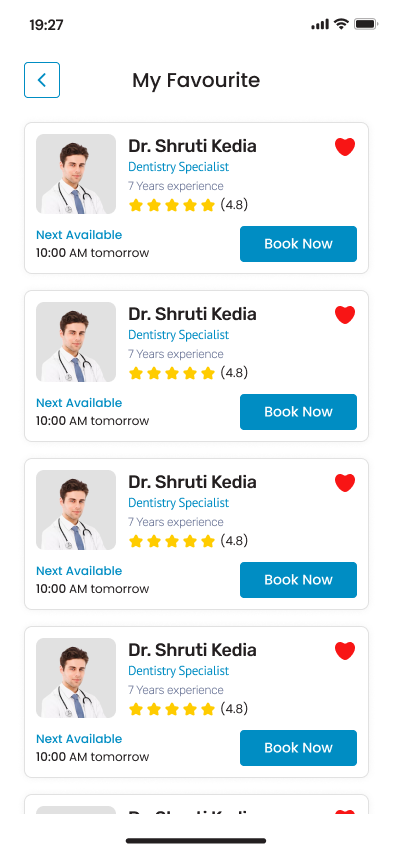The width and height of the screenshot is (393, 852).
Task: Tap the back arrow button
Action: (42, 80)
